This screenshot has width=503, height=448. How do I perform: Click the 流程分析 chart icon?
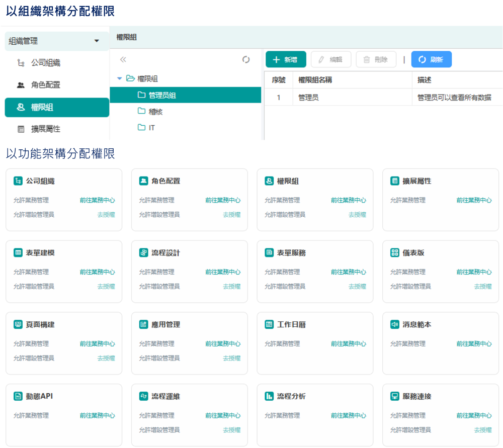click(269, 397)
